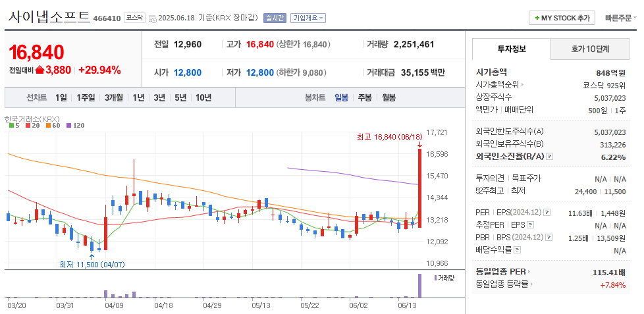644x314 pixels.
Task: Click the 외국인소진율 value 6.22%
Action: (614, 157)
